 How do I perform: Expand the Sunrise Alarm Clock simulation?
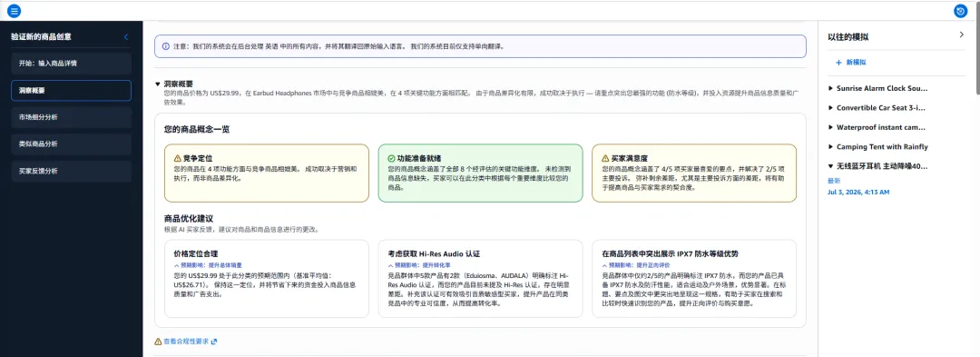pyautogui.click(x=830, y=89)
